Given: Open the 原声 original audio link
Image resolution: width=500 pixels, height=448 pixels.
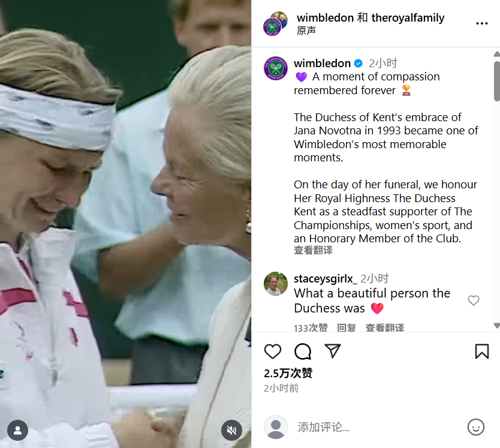Looking at the screenshot, I should point(306,31).
